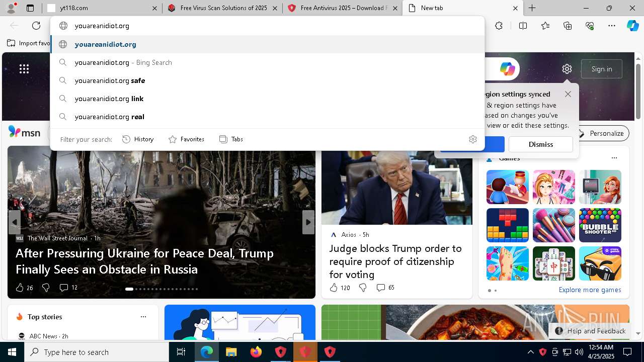The width and height of the screenshot is (644, 362).
Task: Open Tab actions menu icon
Action: (30, 8)
